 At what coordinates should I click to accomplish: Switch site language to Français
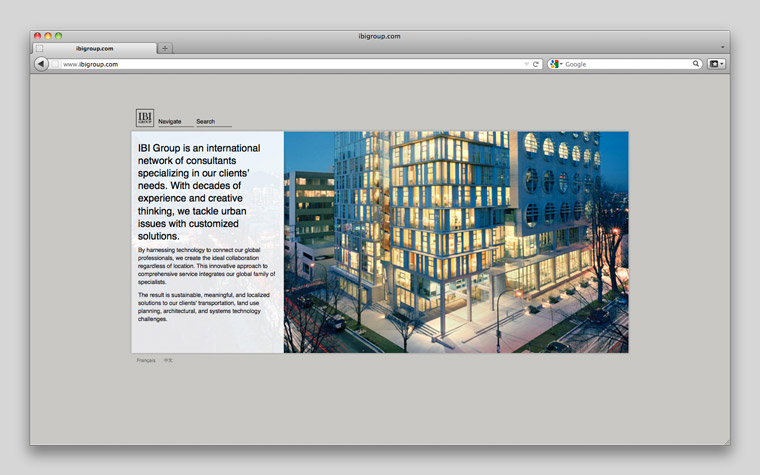146,360
